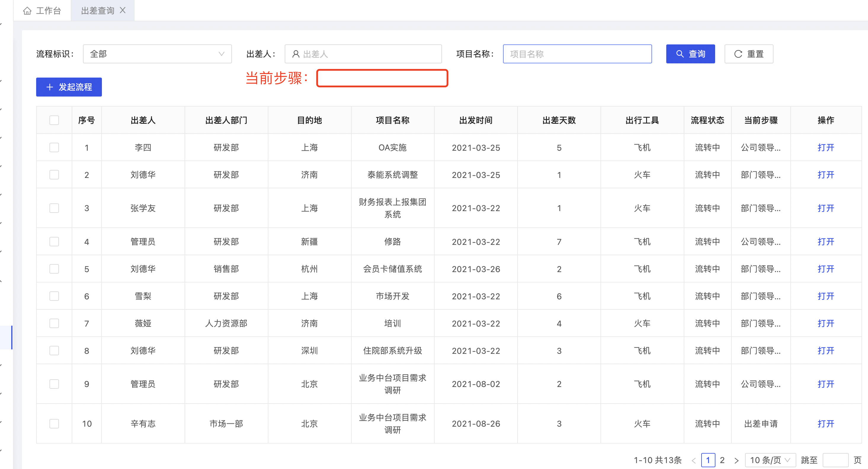Click the 当前步骤 red-outlined field
The height and width of the screenshot is (469, 868).
pos(382,78)
